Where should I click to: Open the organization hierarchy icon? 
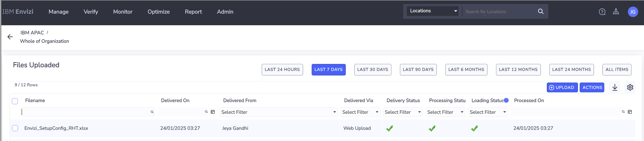[x=616, y=12]
